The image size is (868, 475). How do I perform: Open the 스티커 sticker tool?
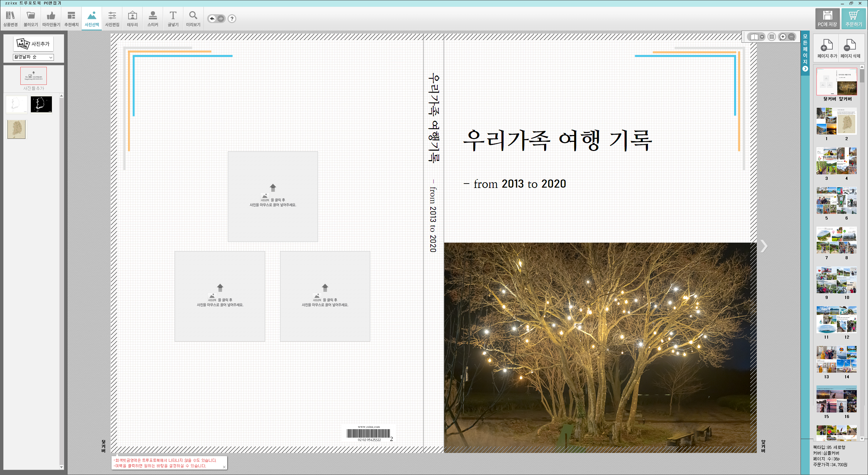coord(153,19)
